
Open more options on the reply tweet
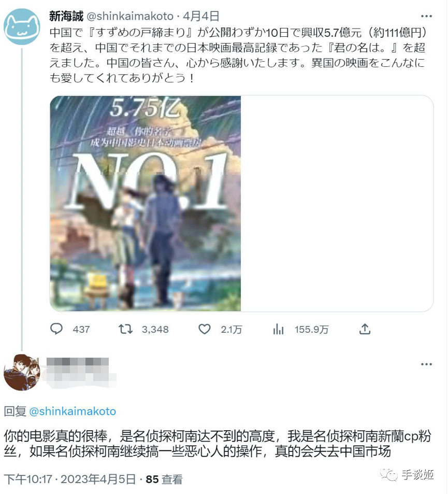426,364
